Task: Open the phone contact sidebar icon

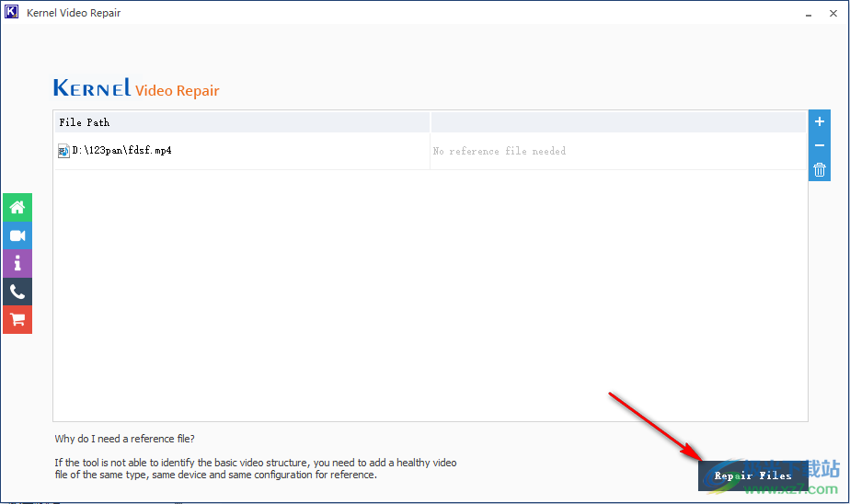Action: point(17,292)
